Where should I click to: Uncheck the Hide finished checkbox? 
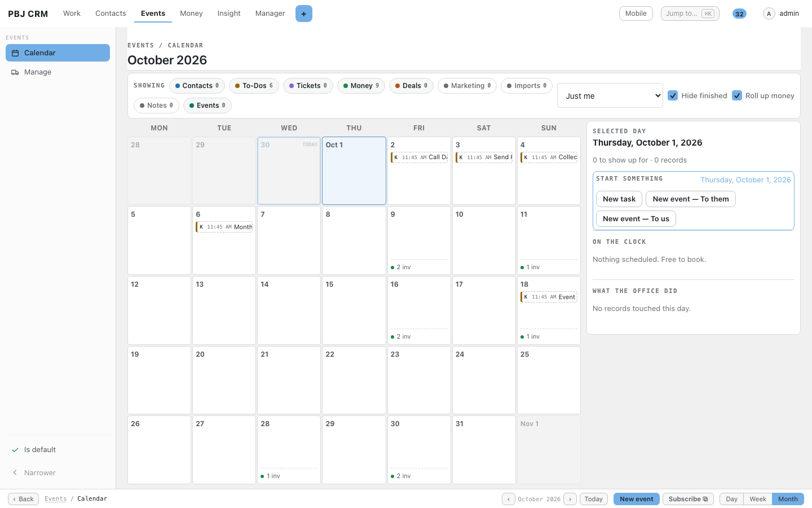[x=673, y=95]
